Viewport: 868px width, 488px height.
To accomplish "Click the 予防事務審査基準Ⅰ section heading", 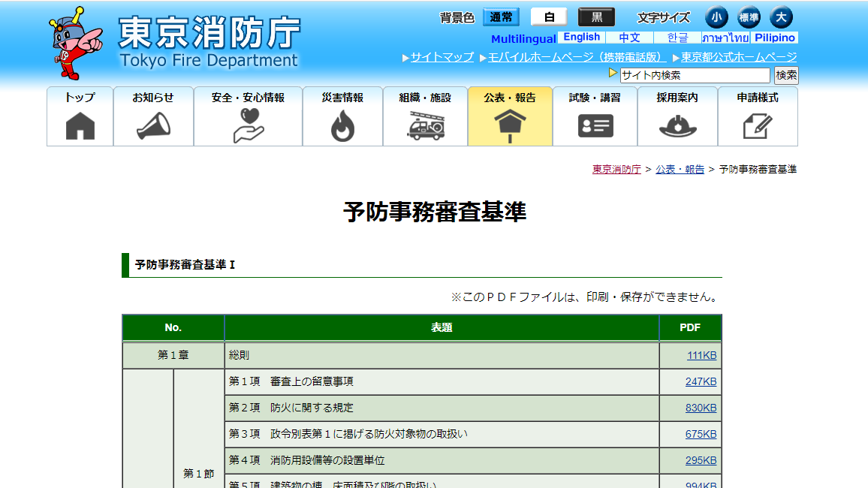I will 185,265.
